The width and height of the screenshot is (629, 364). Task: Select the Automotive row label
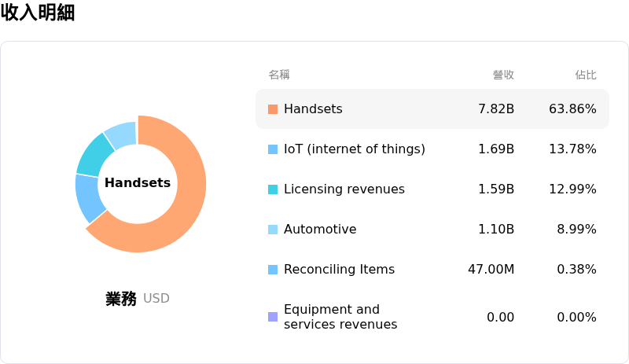coord(320,229)
